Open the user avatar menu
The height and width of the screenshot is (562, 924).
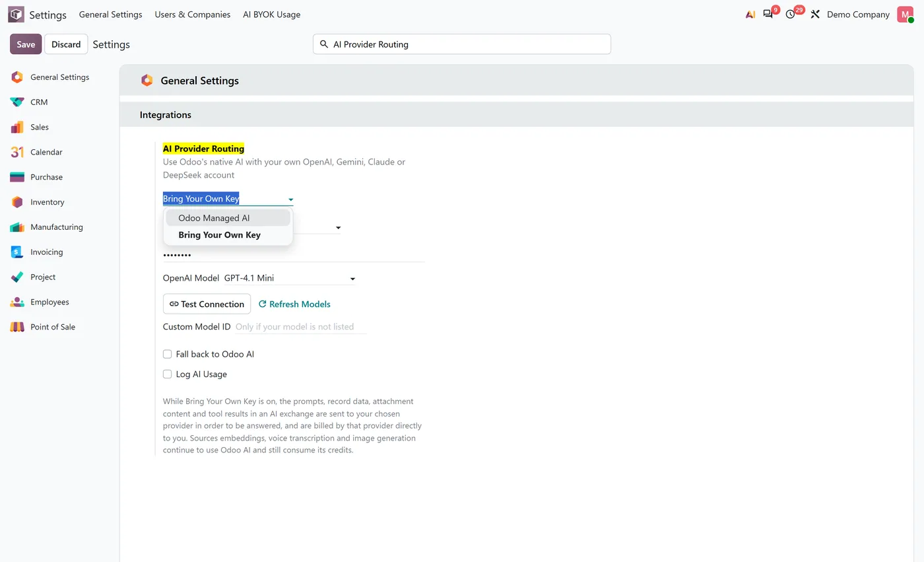[x=905, y=15]
